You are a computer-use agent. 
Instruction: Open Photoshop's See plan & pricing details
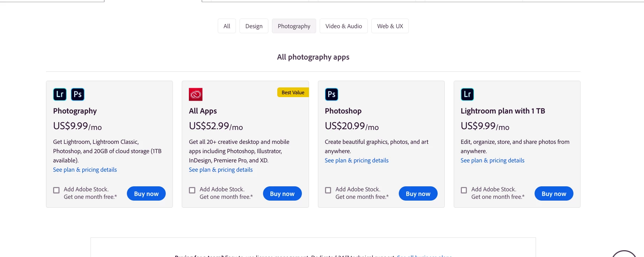356,161
